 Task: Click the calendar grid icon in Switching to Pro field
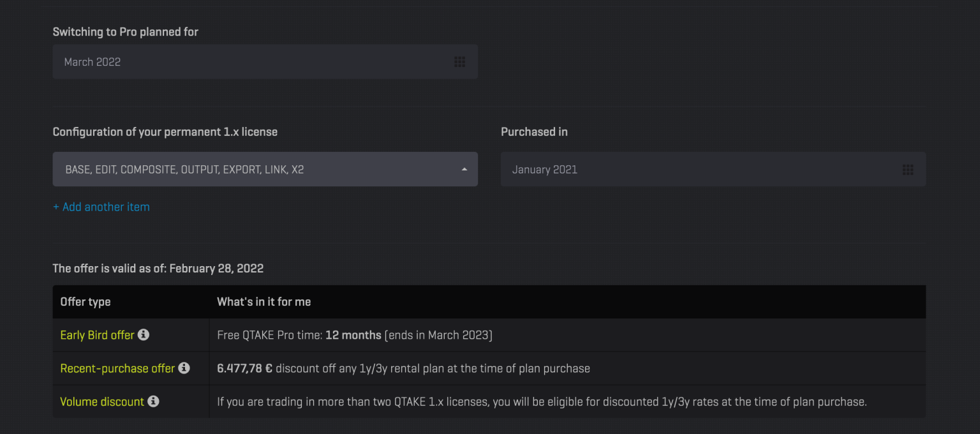(x=459, y=61)
